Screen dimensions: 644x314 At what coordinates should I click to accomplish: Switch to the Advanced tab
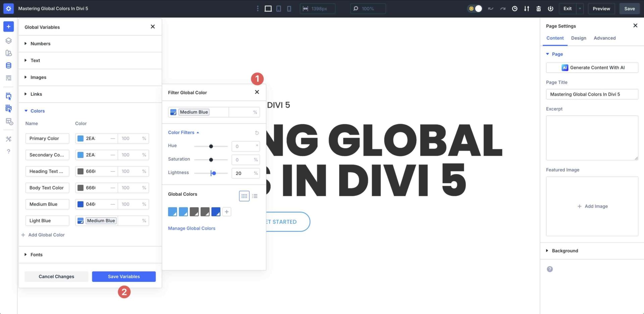(x=604, y=38)
